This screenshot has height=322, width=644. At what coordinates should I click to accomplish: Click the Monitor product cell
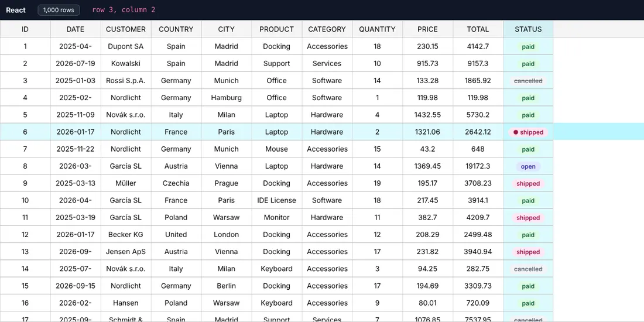277,218
